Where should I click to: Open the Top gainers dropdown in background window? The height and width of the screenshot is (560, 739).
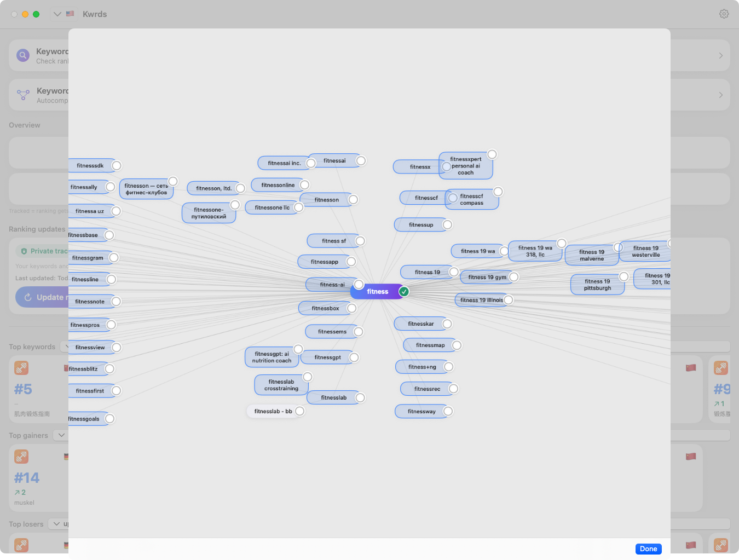point(61,435)
